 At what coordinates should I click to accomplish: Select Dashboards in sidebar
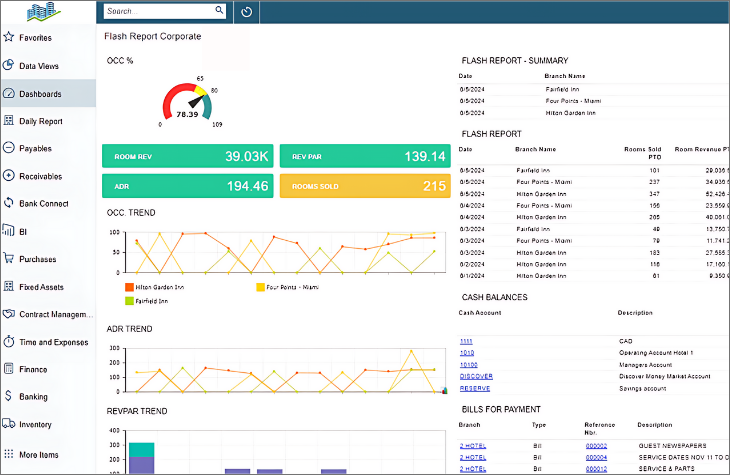tap(48, 94)
